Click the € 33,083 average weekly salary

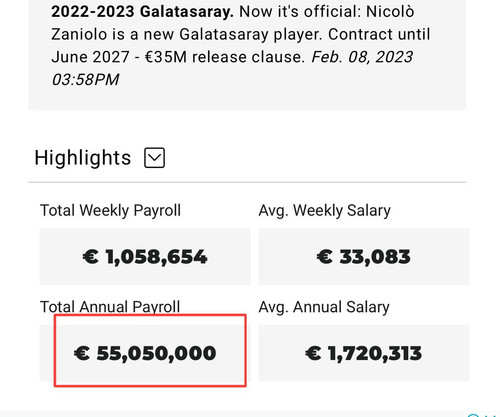pyautogui.click(x=364, y=257)
